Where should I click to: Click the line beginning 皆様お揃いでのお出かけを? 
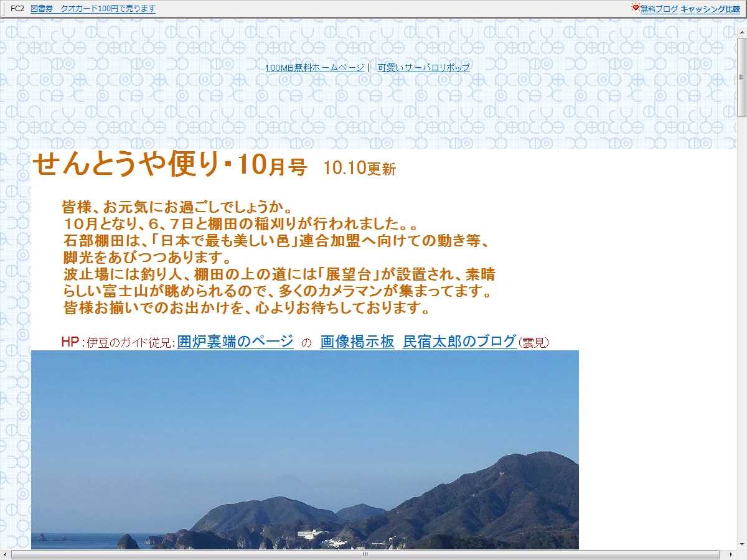click(247, 308)
